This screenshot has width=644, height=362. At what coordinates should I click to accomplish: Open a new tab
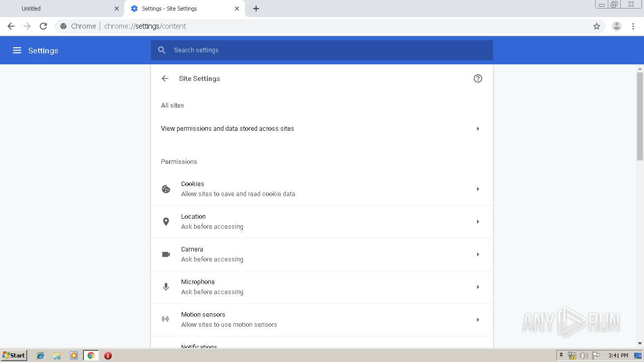(256, 9)
